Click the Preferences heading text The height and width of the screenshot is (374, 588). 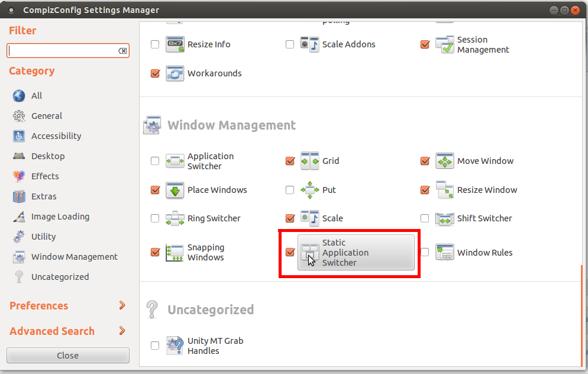[x=38, y=306]
